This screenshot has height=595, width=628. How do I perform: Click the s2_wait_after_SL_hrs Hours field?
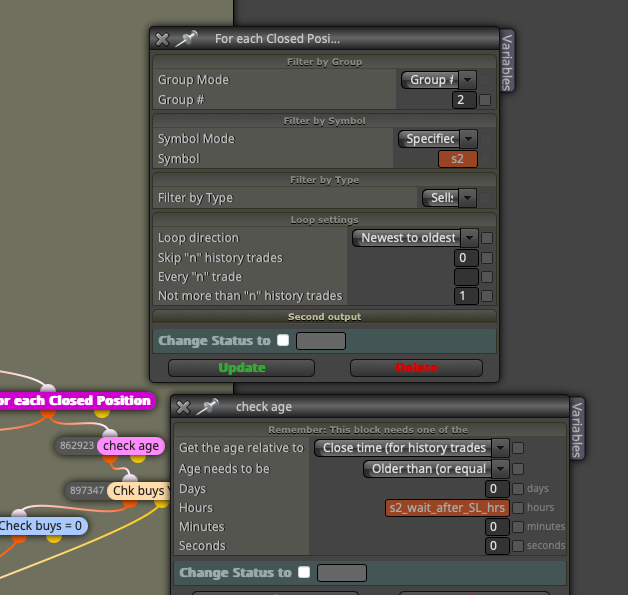click(x=447, y=508)
